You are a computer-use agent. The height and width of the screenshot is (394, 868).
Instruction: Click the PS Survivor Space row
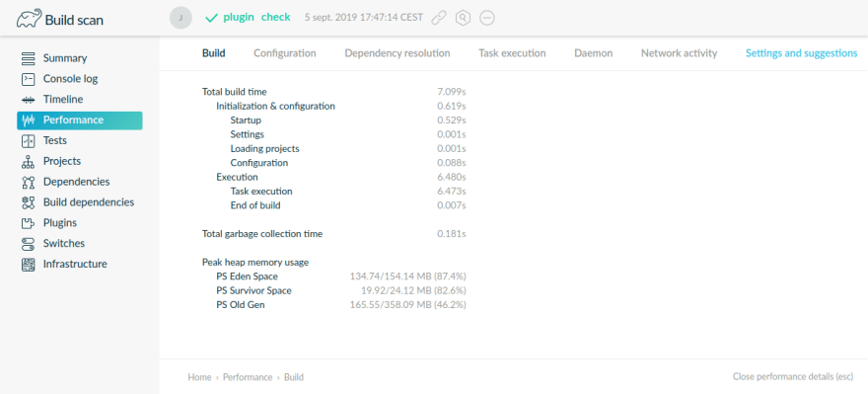[341, 291]
